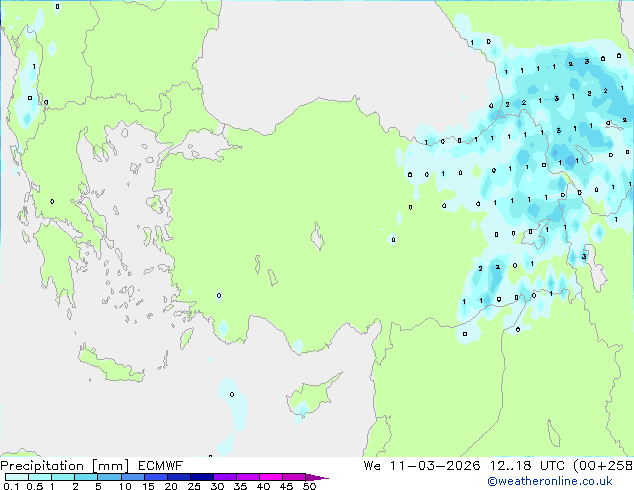Click the 30–35 mm violet swatch
Screen dimensions: 634x490
click(x=225, y=477)
